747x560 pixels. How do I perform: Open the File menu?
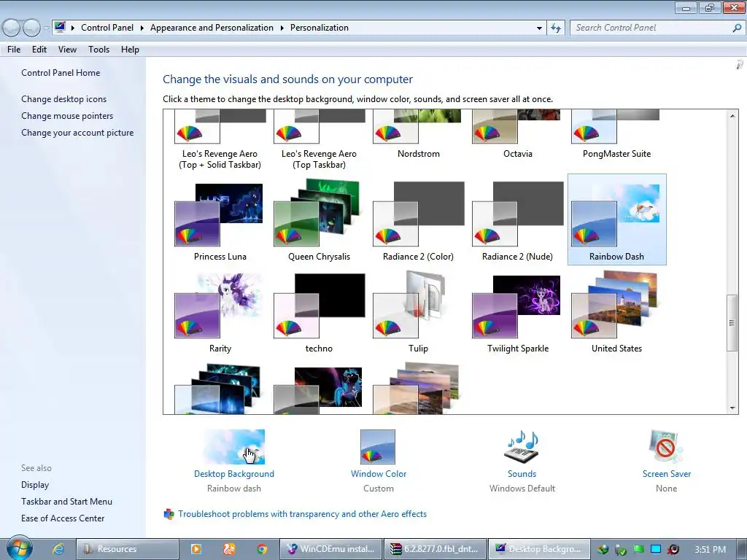click(14, 50)
